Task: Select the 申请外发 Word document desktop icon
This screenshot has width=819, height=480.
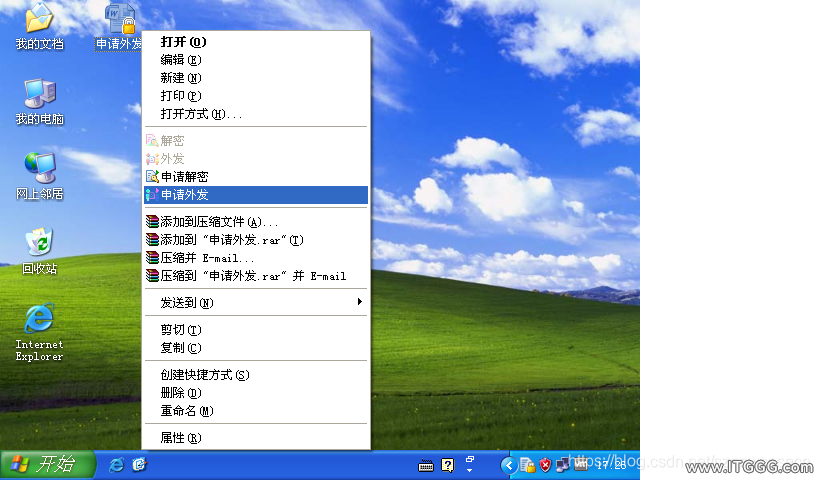Action: pyautogui.click(x=120, y=26)
